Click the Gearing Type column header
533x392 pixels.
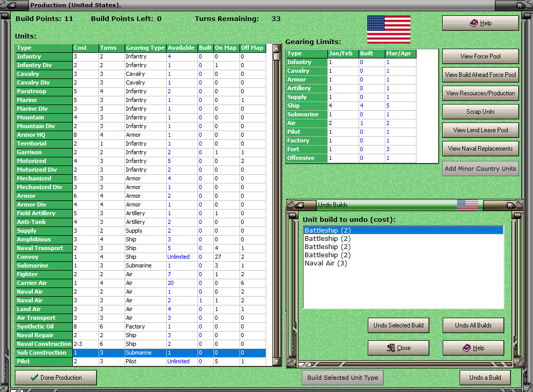point(146,48)
